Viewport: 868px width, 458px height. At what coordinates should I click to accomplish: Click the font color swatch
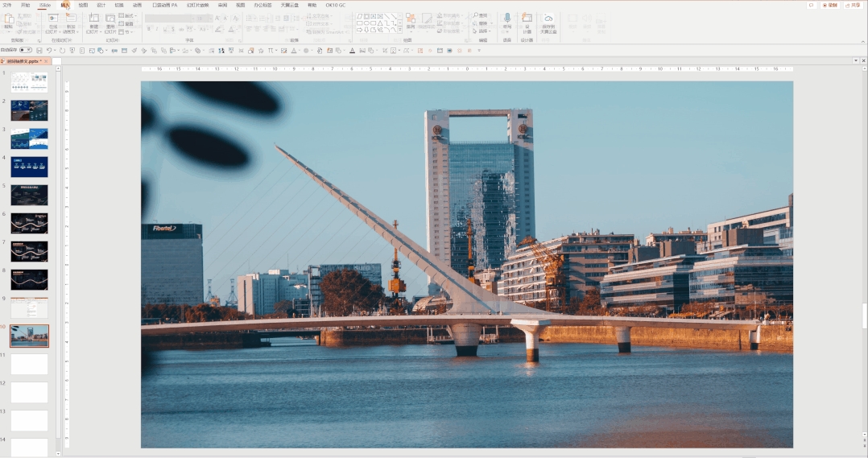tap(229, 29)
